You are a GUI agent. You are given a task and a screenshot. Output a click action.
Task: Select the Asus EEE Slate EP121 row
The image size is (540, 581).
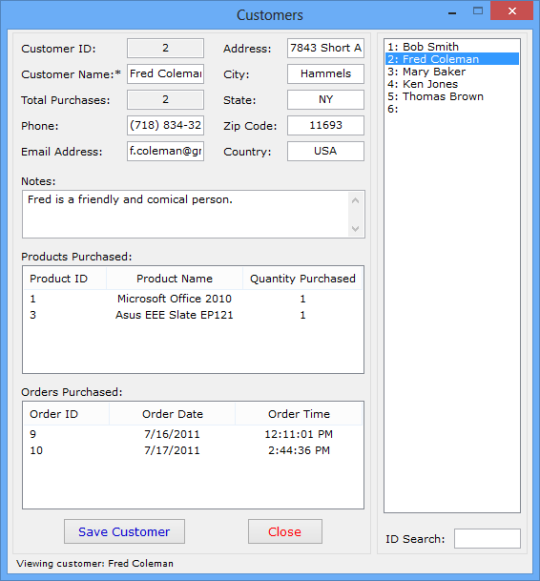tap(193, 315)
